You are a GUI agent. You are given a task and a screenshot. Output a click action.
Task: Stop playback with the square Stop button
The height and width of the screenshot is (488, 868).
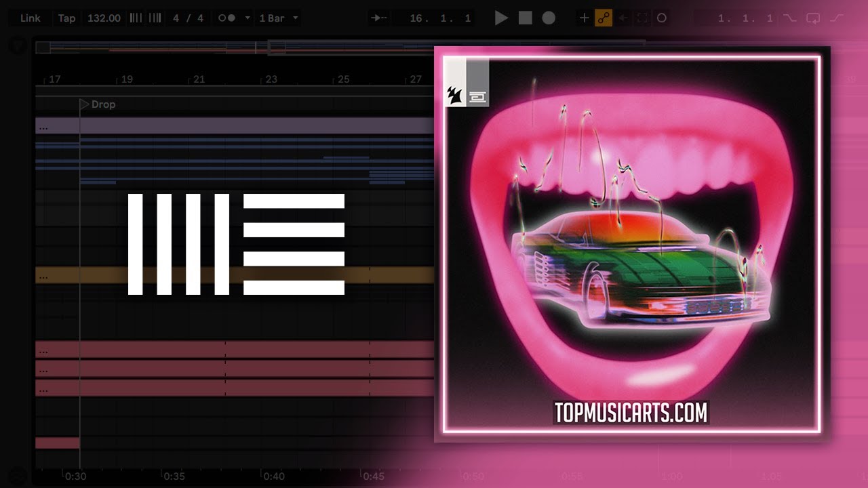coord(525,18)
